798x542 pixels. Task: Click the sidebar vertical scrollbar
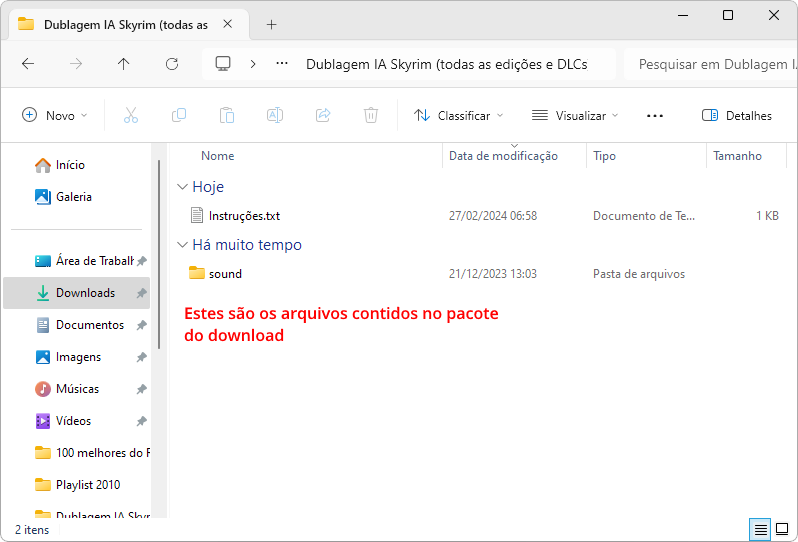159,254
